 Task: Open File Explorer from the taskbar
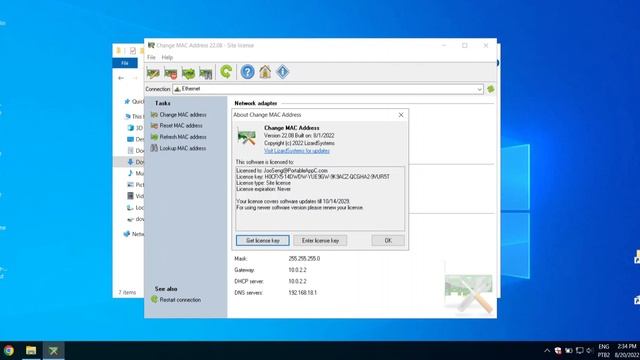pos(31,351)
